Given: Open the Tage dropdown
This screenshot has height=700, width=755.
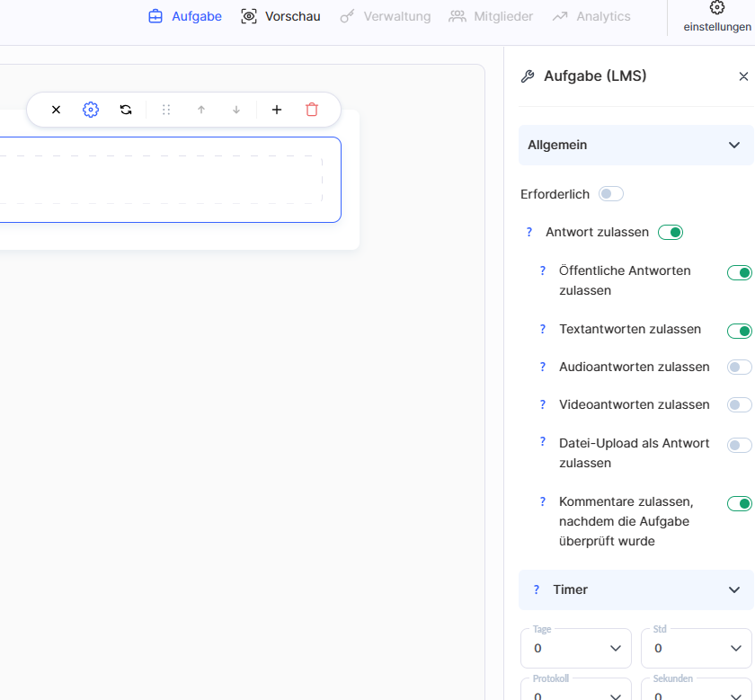Looking at the screenshot, I should click(x=576, y=648).
